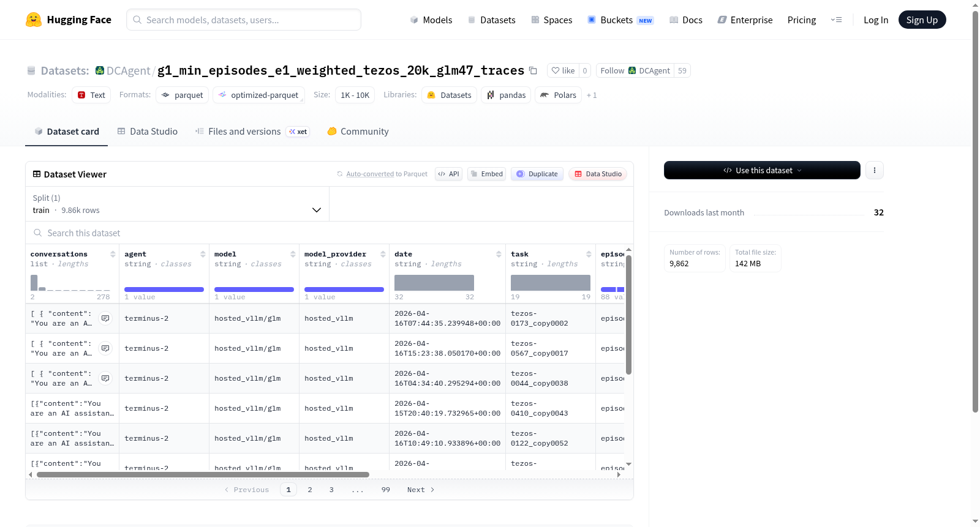Open the three-dot more options menu
Image resolution: width=980 pixels, height=527 pixels.
tap(875, 170)
